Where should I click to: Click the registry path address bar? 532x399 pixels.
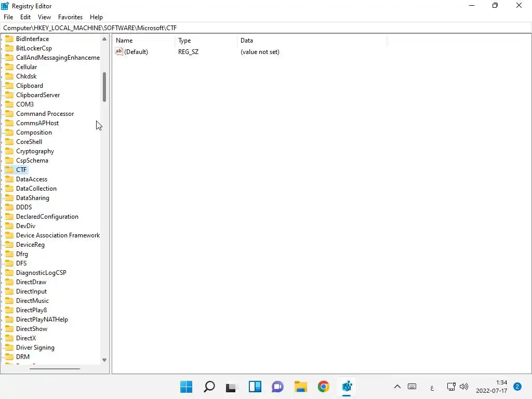(266, 28)
